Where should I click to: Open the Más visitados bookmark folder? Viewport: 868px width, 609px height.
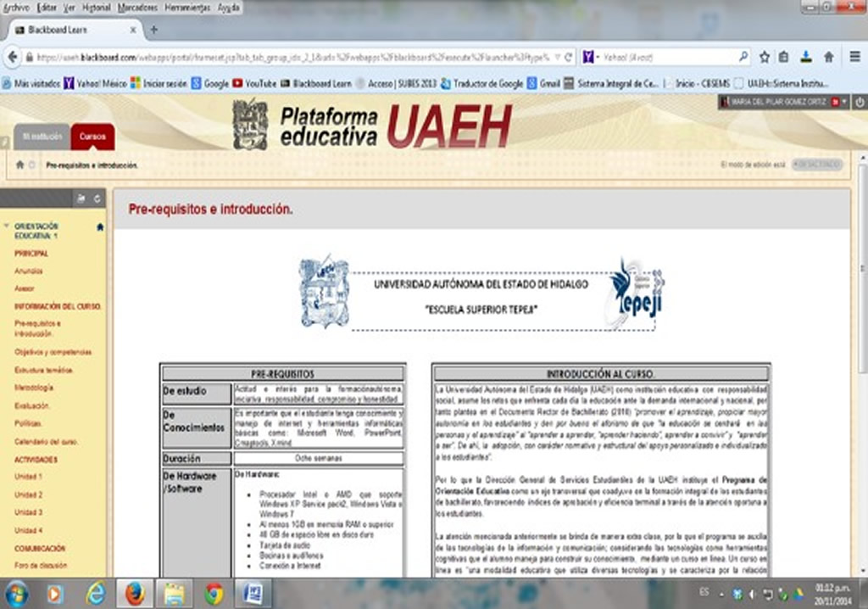point(31,84)
